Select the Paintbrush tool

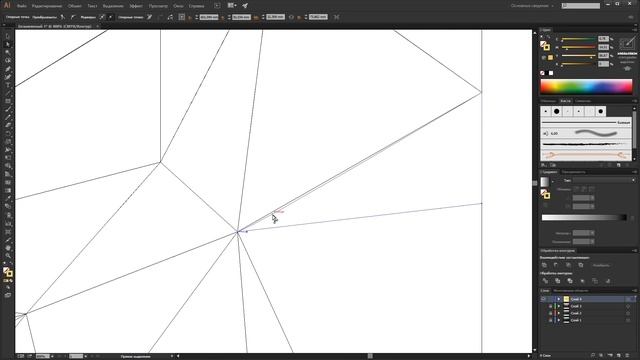pyautogui.click(x=8, y=109)
